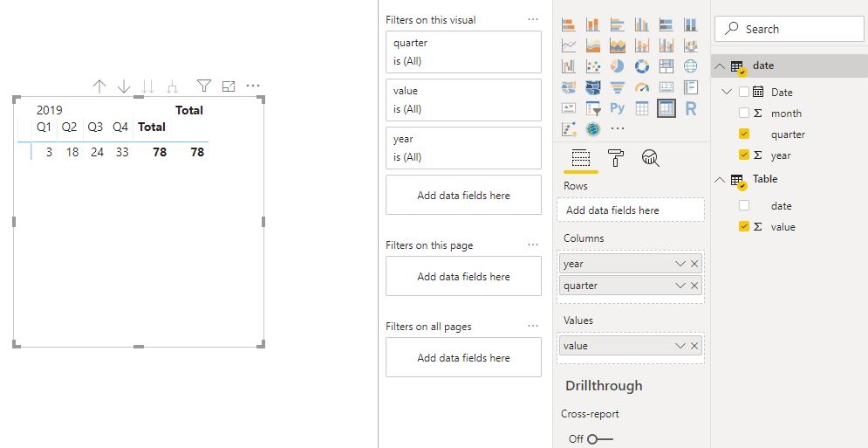Select the clustered bar chart visual
This screenshot has height=448, width=868.
coord(618,24)
